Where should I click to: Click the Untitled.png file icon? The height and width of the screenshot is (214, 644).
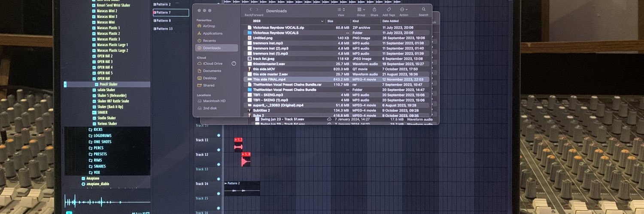249,38
